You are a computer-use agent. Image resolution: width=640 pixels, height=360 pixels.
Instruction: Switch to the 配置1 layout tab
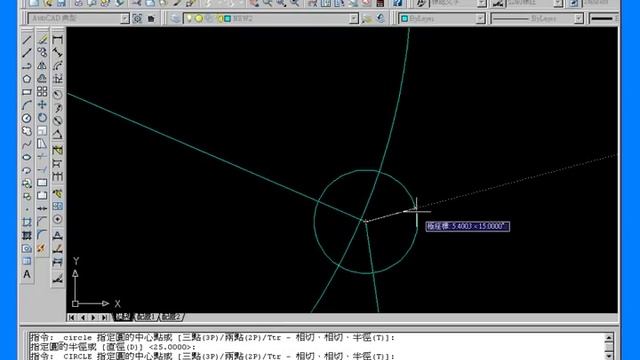[146, 317]
